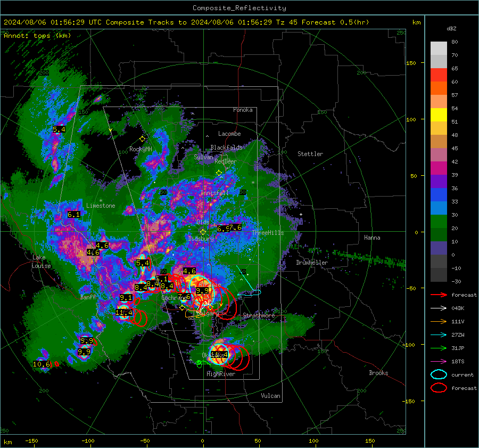Click the 6.1 storm top label

coord(73,214)
